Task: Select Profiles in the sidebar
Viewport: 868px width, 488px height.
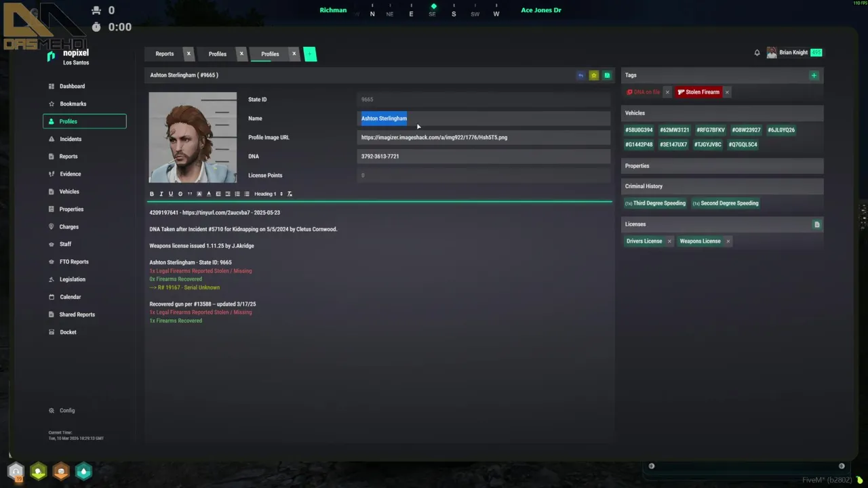Action: 85,121
